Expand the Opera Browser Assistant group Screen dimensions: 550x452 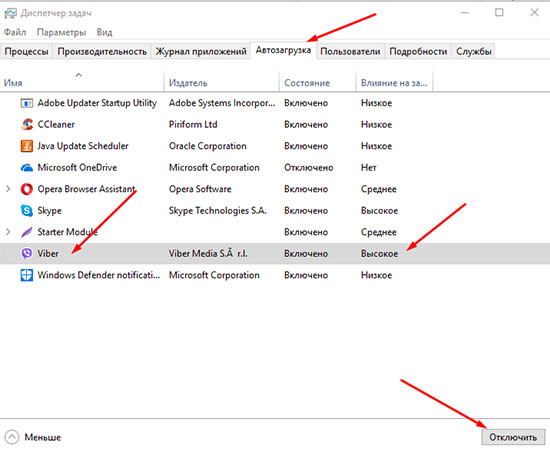pyautogui.click(x=8, y=189)
